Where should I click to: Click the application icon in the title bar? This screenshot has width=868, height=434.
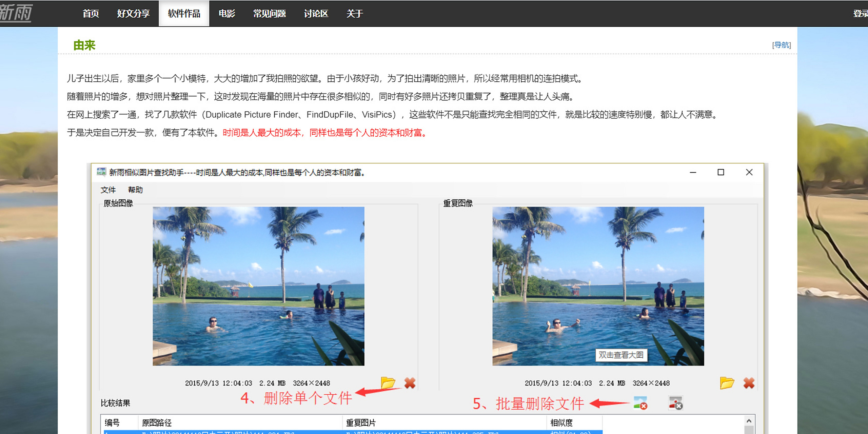(101, 172)
